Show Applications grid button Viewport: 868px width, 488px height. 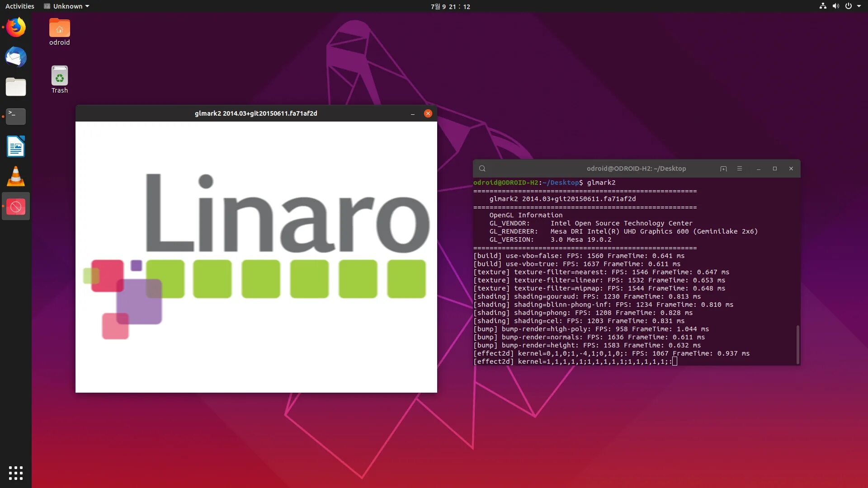pos(16,473)
